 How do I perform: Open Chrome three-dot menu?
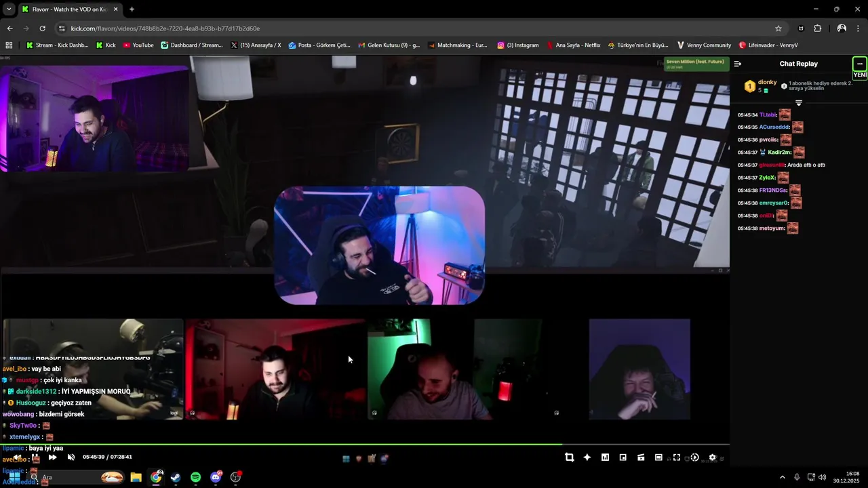click(x=859, y=28)
